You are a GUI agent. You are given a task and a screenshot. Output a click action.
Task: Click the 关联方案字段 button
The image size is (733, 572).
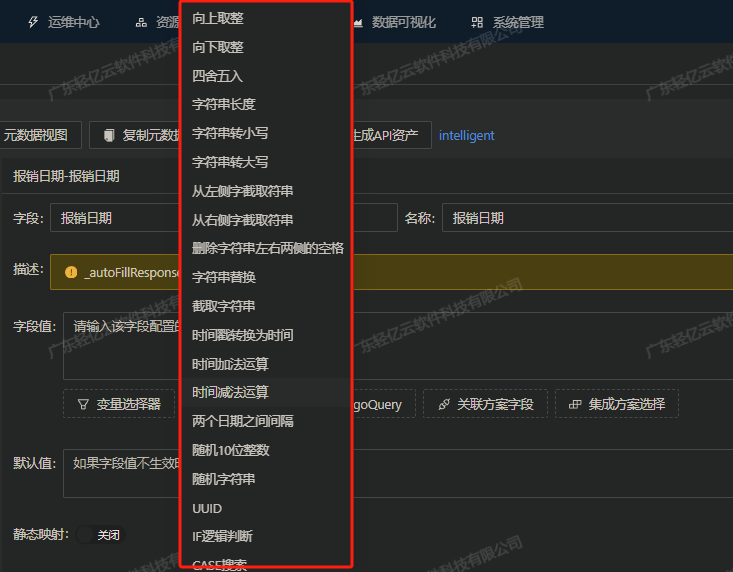tap(485, 404)
